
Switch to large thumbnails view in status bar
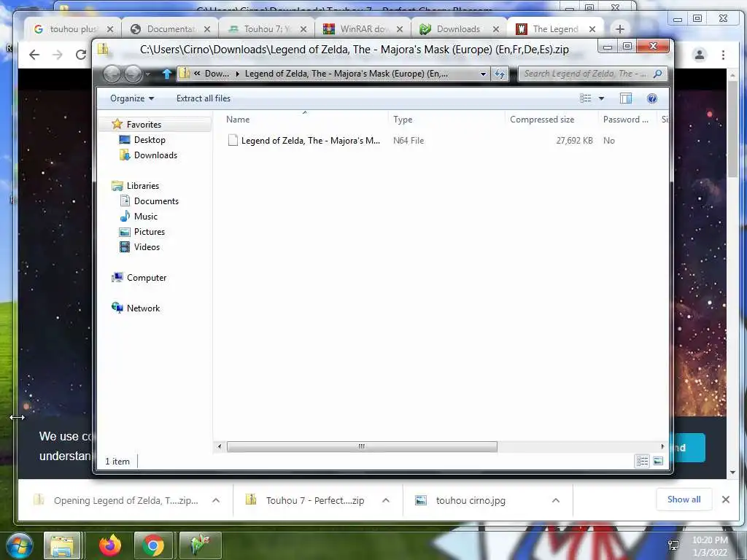(x=658, y=461)
